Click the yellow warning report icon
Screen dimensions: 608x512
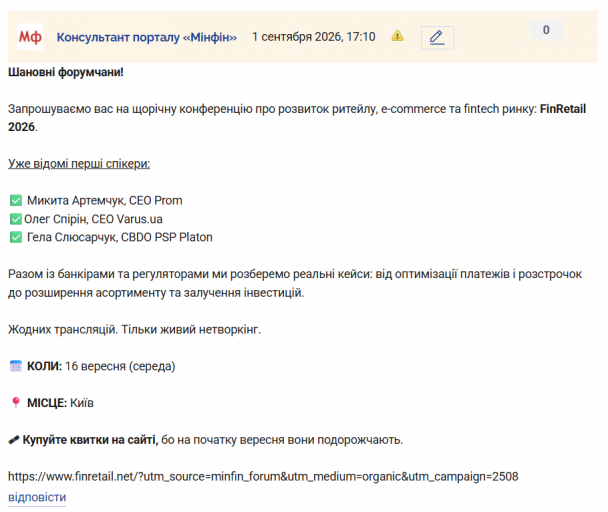click(397, 36)
